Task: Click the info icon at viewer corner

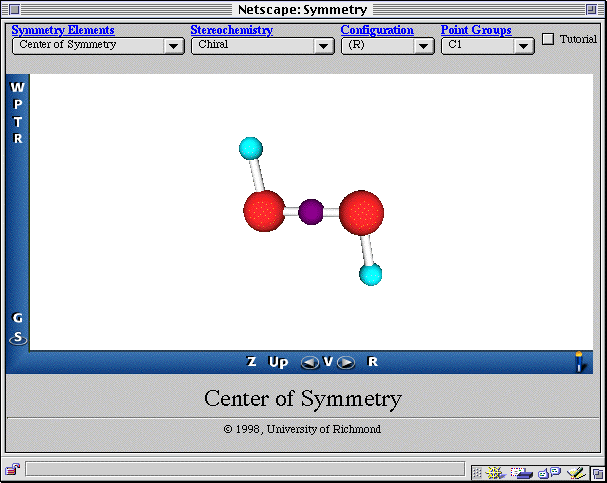Action: coord(578,361)
